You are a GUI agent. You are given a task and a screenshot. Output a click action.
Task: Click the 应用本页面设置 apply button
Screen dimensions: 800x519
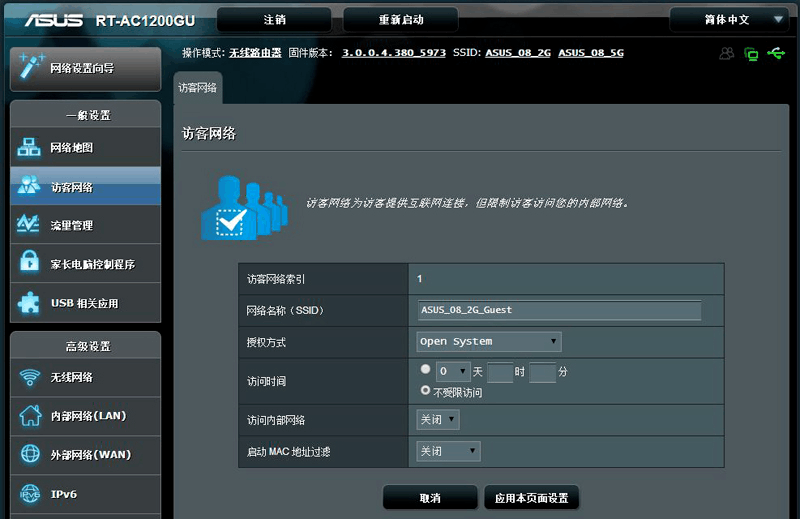pyautogui.click(x=532, y=498)
